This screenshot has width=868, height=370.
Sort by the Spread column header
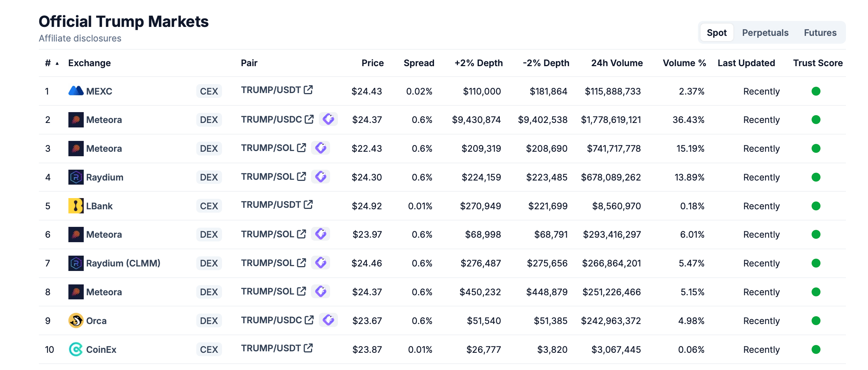coord(419,63)
